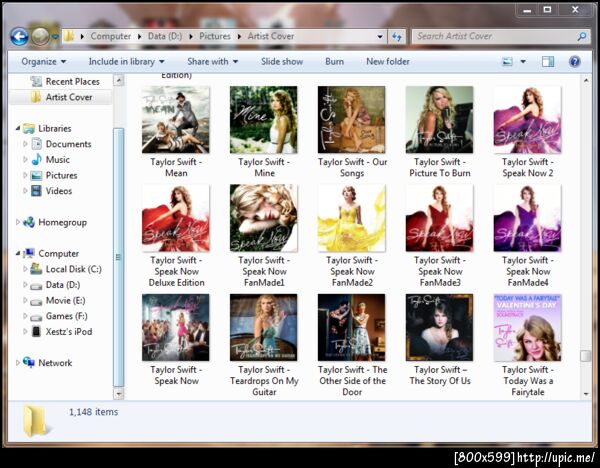Open the More view options dropdown arrow
Screen dimensions: 600x468
523,62
